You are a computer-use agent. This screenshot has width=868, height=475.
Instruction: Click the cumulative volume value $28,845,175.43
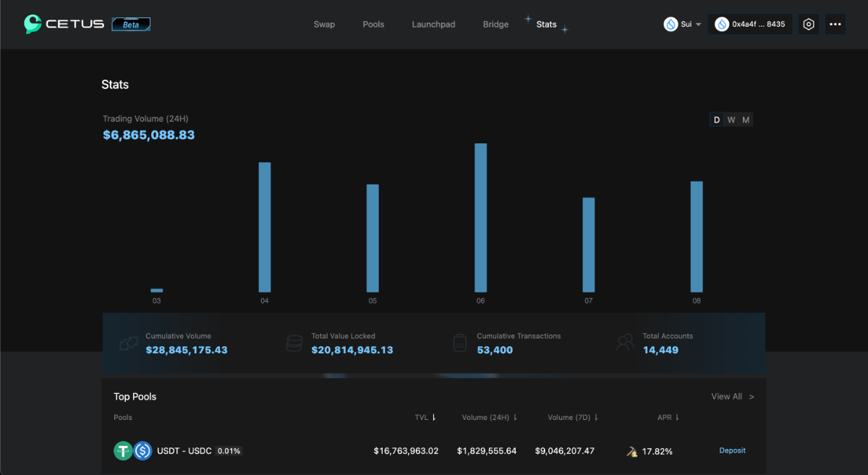187,350
